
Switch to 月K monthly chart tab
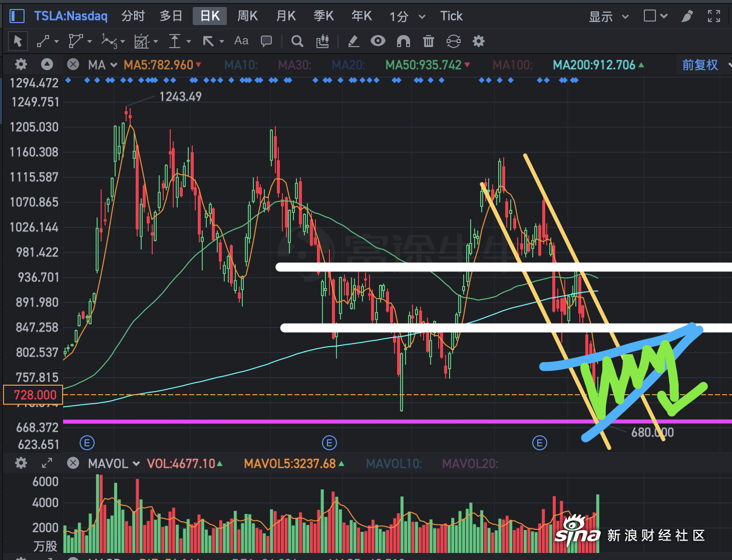(286, 16)
